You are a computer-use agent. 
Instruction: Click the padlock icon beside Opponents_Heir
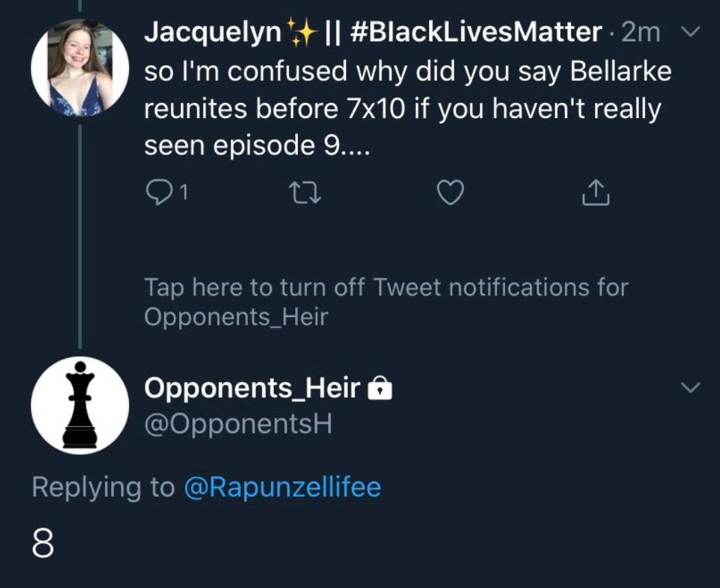pos(380,390)
